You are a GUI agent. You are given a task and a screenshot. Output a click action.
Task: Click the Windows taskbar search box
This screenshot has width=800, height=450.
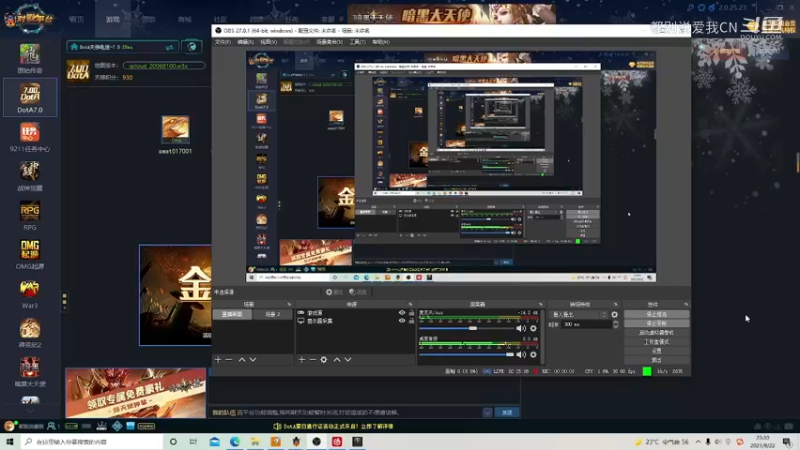[x=92, y=442]
